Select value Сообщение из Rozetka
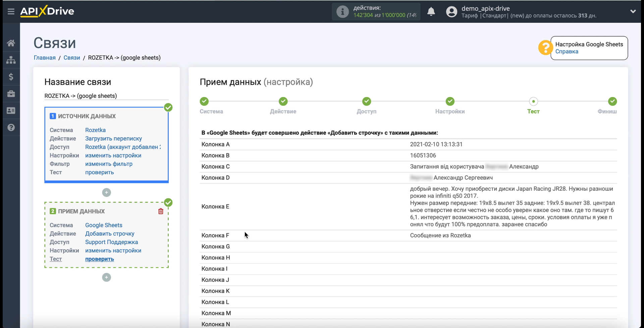The width and height of the screenshot is (644, 328). tap(440, 235)
